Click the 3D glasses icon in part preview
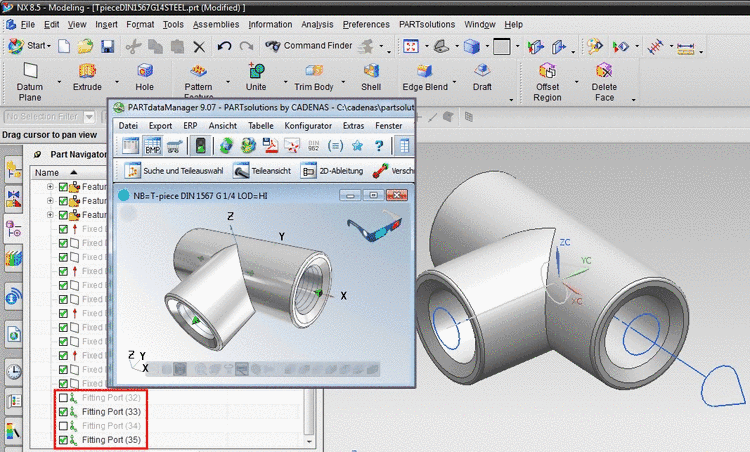 [x=375, y=225]
